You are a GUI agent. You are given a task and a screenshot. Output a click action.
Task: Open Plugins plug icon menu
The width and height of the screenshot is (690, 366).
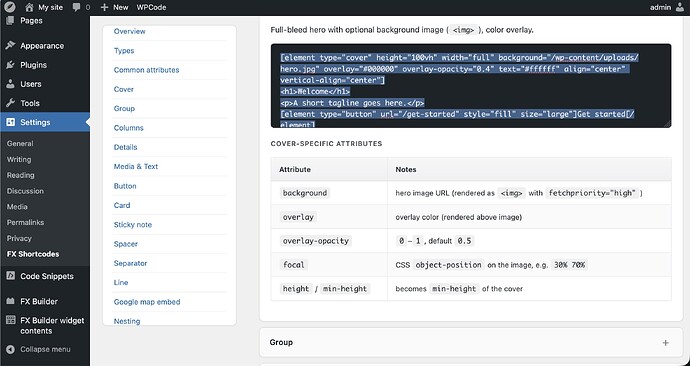coord(11,65)
